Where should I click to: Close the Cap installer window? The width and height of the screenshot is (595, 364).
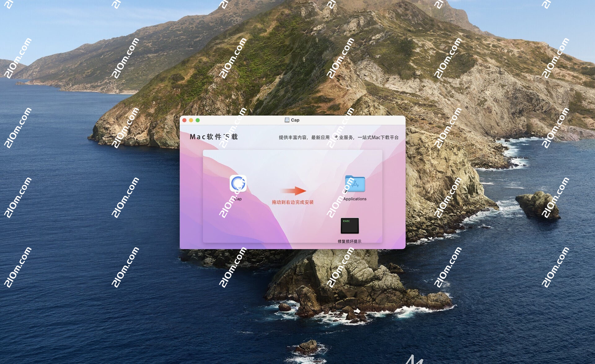(184, 120)
